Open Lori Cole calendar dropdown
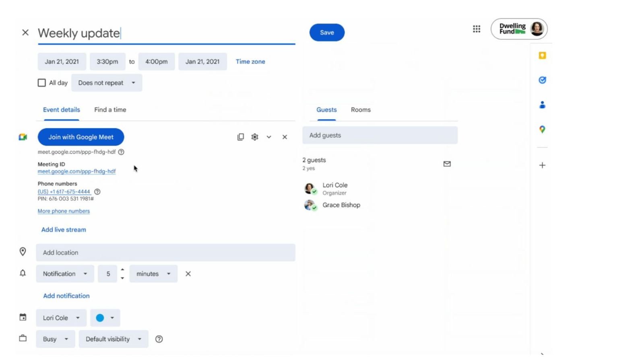Screen dimensions: 644x362 pyautogui.click(x=61, y=318)
